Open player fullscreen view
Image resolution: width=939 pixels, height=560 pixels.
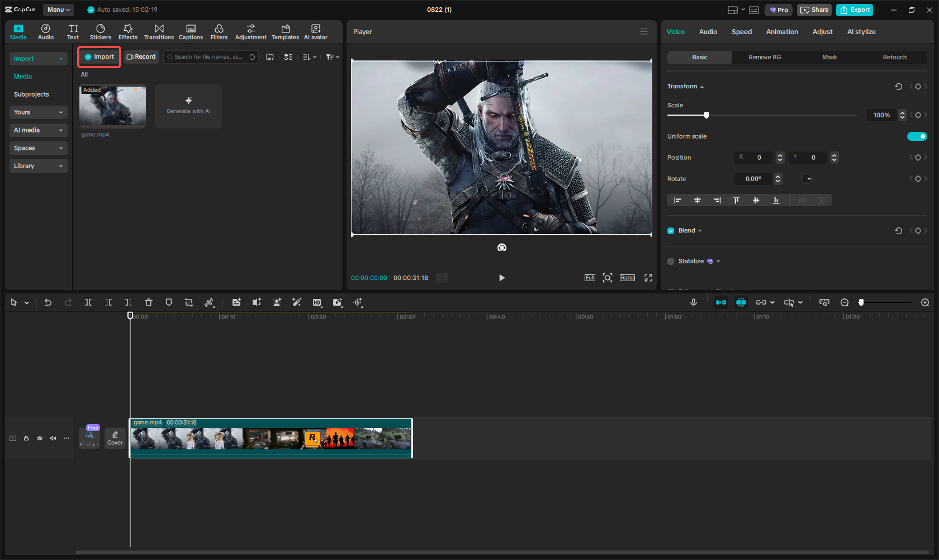tap(648, 278)
